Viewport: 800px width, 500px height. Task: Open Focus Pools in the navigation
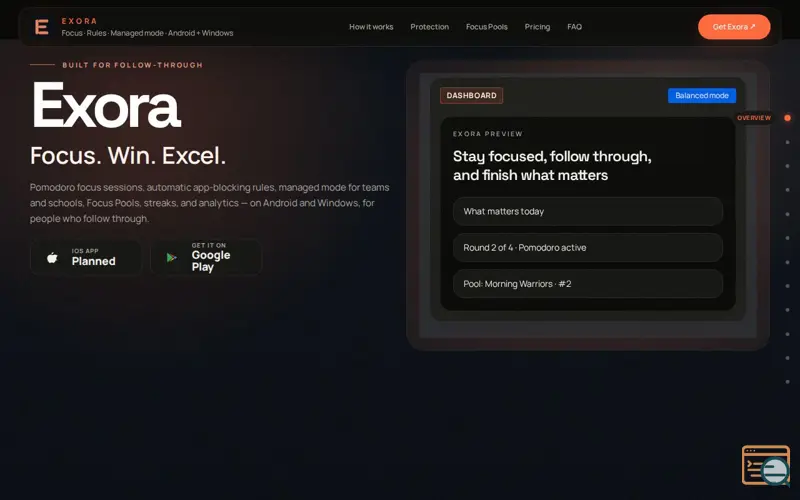pyautogui.click(x=487, y=27)
